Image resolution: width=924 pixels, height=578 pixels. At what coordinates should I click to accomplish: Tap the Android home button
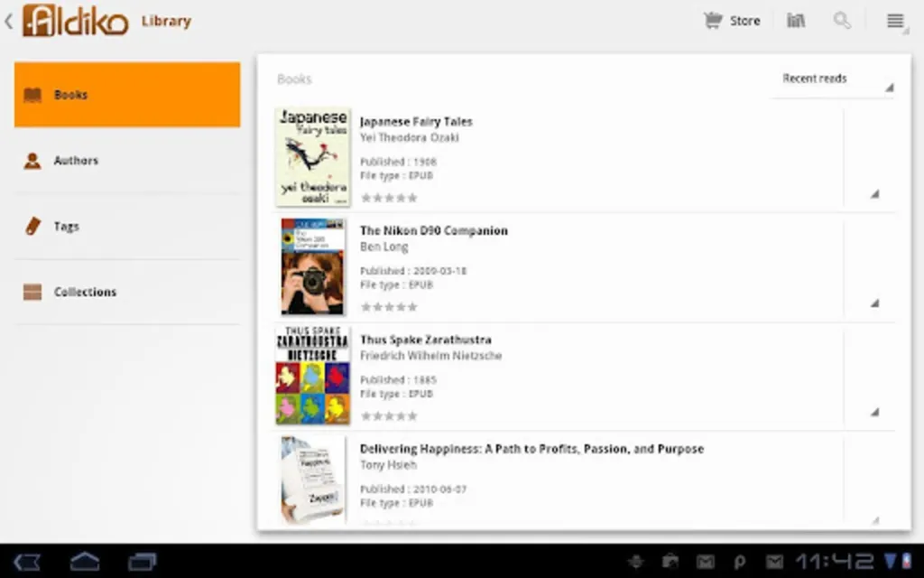click(x=85, y=561)
